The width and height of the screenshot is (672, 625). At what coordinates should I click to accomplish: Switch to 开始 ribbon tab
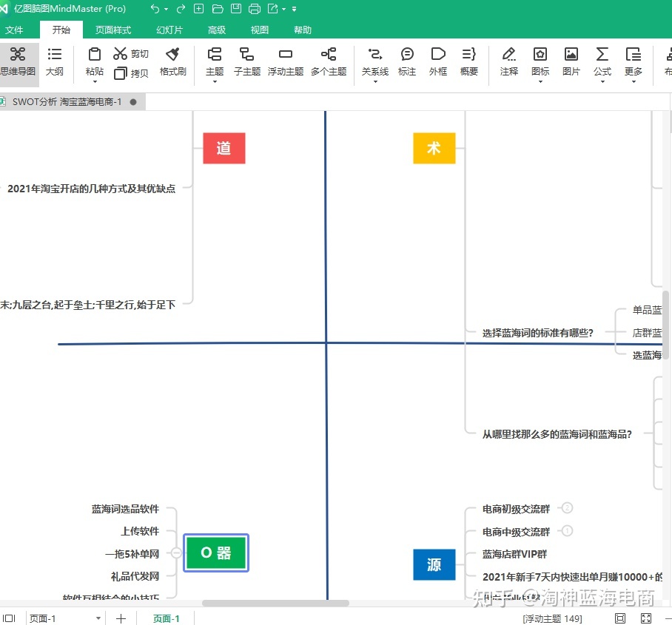point(61,30)
